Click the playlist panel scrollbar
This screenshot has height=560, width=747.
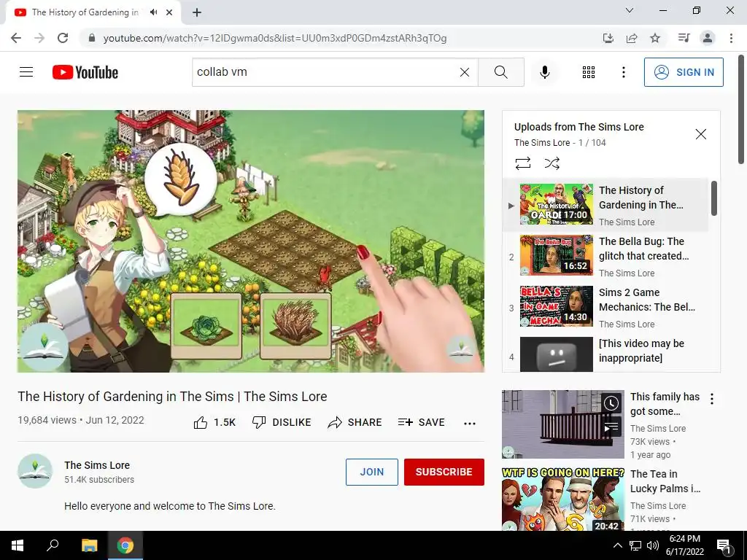click(713, 198)
